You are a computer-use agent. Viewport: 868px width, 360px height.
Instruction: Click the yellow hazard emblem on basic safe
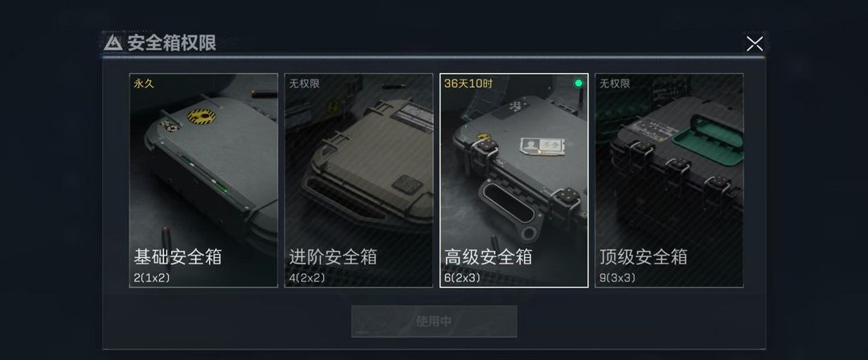coord(201,116)
